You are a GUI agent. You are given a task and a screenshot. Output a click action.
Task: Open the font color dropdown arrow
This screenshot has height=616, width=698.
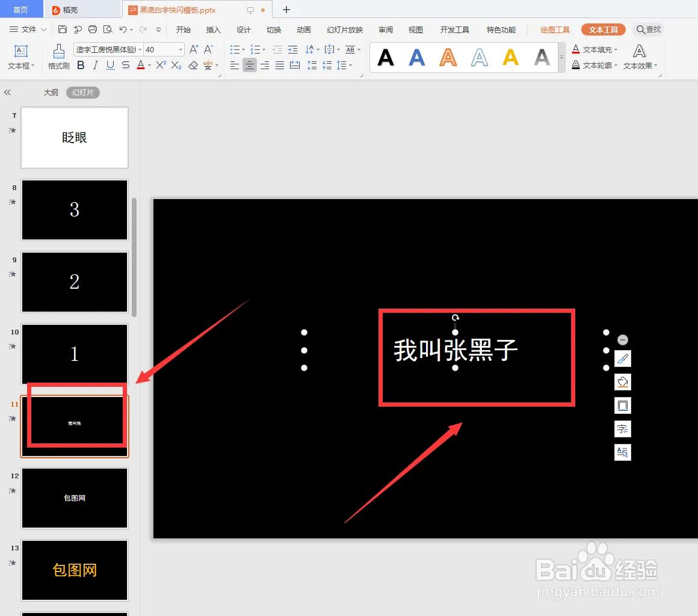pos(150,66)
